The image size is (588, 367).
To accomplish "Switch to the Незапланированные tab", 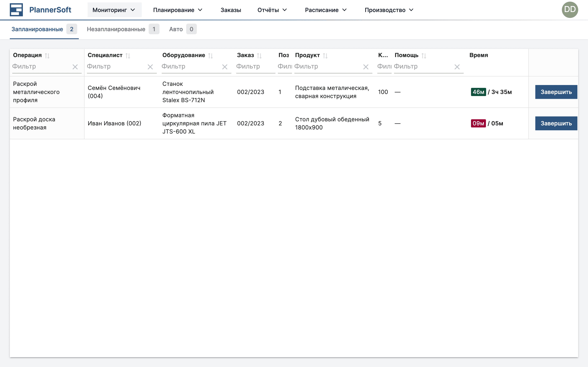I will tap(116, 29).
